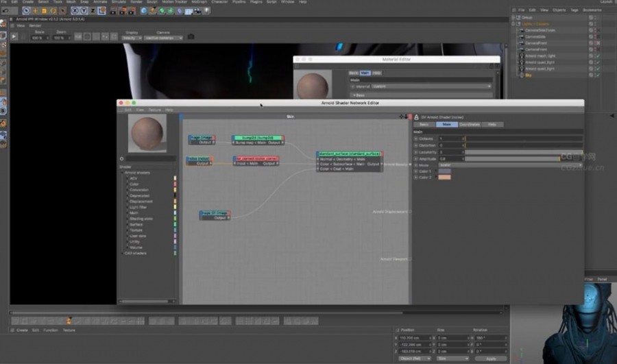Click the Camera object icon in the toolbar
The image size is (617, 364).
click(x=198, y=11)
